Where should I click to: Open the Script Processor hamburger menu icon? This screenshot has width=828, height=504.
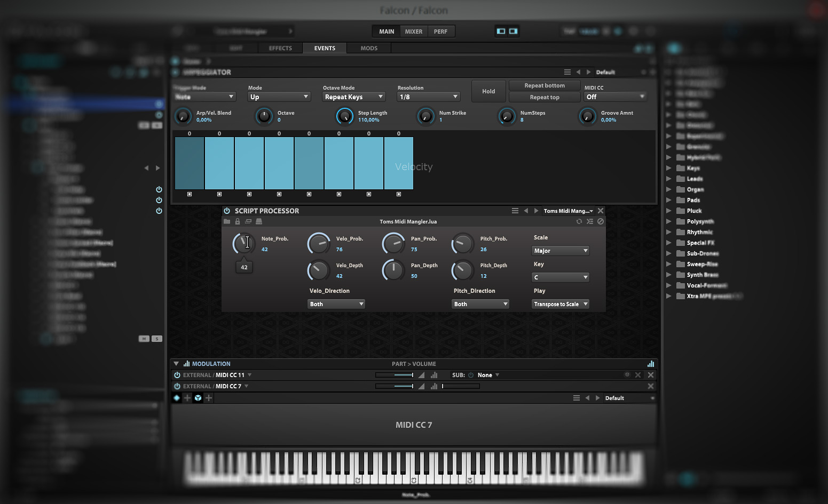(515, 211)
